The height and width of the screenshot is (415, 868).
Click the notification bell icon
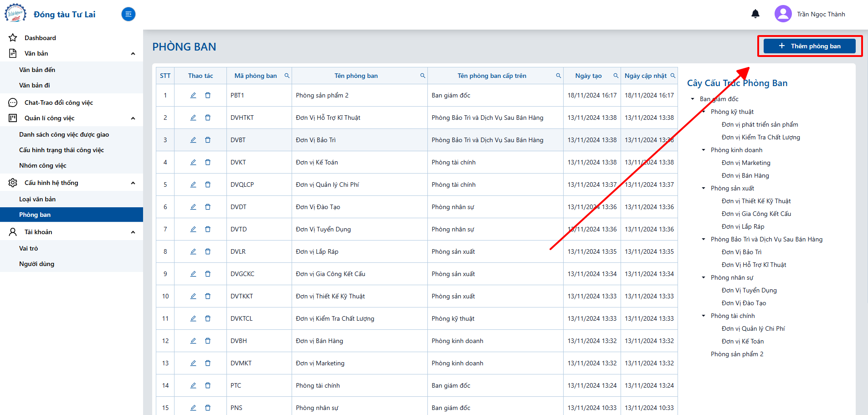tap(755, 14)
